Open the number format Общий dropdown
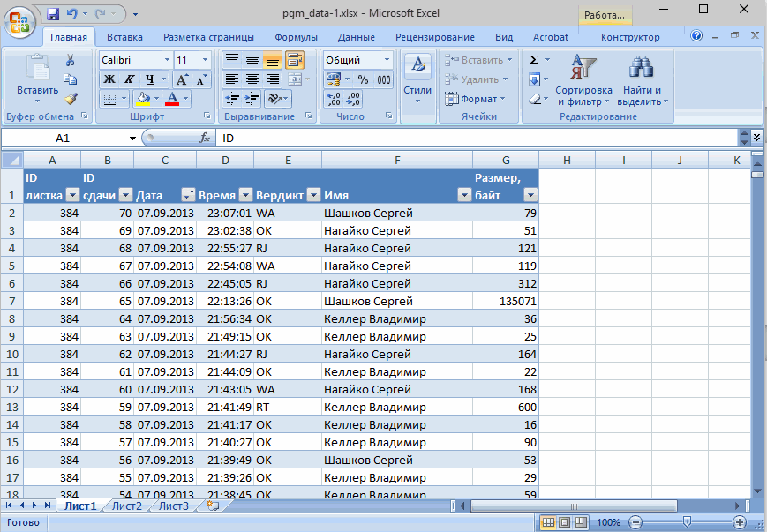 click(387, 60)
